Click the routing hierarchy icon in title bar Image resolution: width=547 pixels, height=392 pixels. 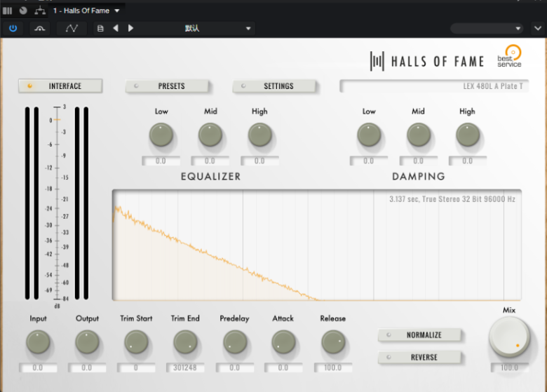(x=40, y=11)
